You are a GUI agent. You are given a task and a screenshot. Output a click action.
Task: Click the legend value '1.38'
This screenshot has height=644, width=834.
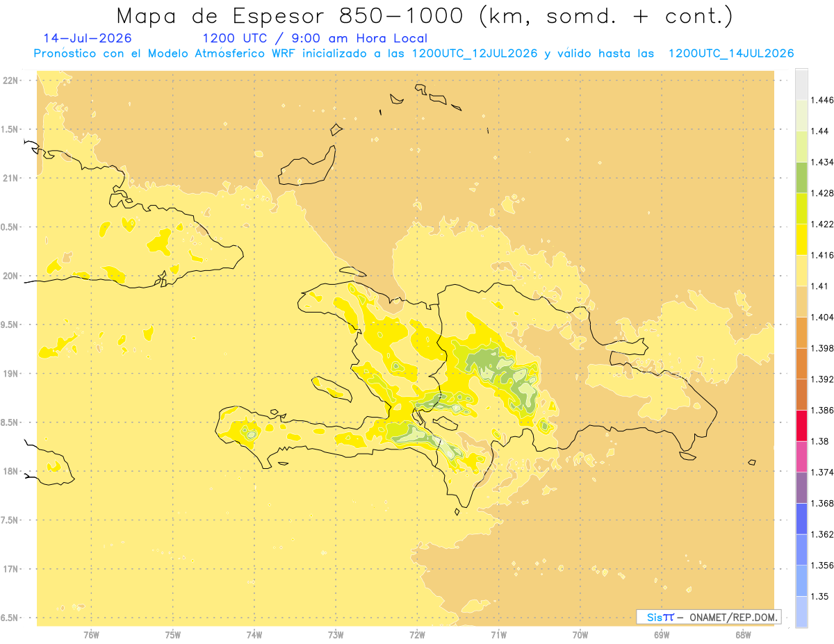click(819, 441)
